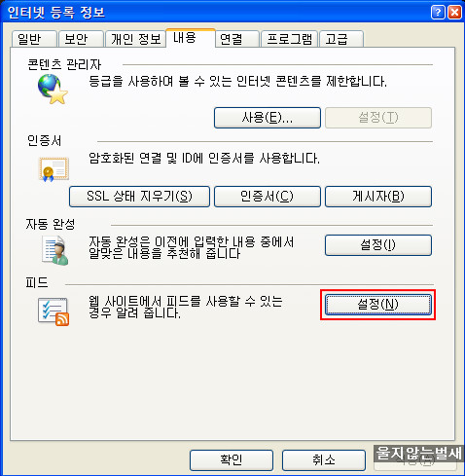Click the help question mark icon
This screenshot has height=476, width=465.
(438, 13)
